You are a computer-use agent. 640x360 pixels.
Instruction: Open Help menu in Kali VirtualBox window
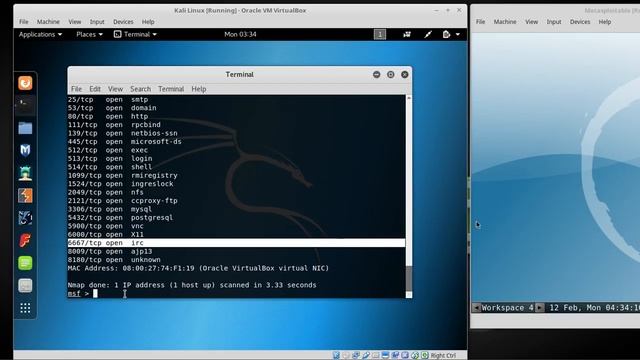(x=148, y=22)
